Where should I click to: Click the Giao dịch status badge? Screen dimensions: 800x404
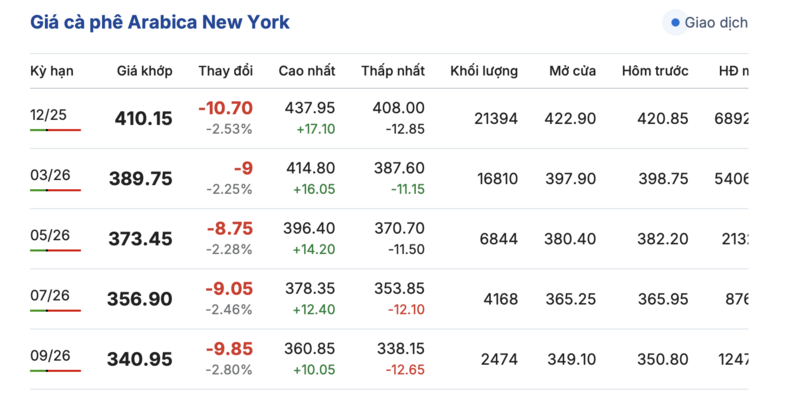(710, 22)
